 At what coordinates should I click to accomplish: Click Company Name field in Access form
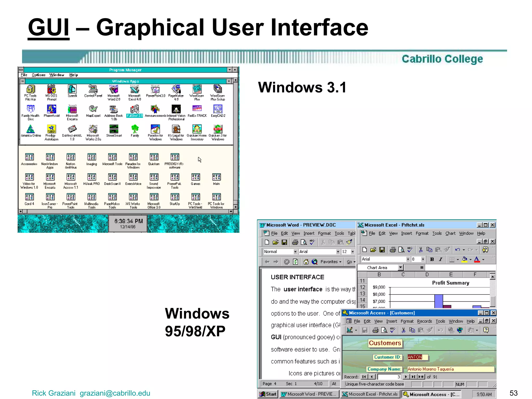[x=450, y=369]
